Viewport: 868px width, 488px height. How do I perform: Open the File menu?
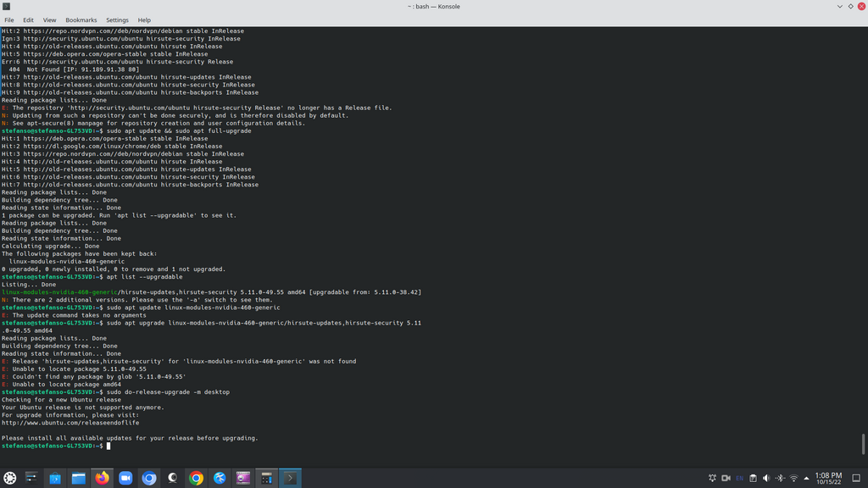point(9,19)
